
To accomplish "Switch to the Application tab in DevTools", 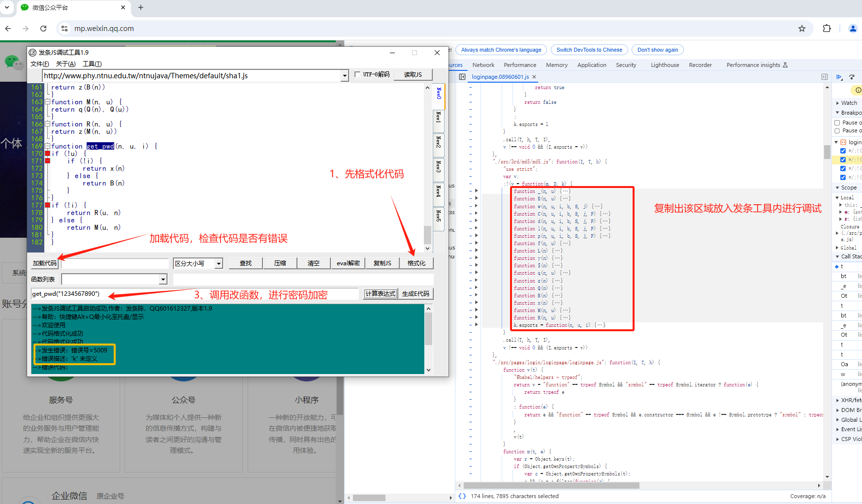I will point(592,65).
